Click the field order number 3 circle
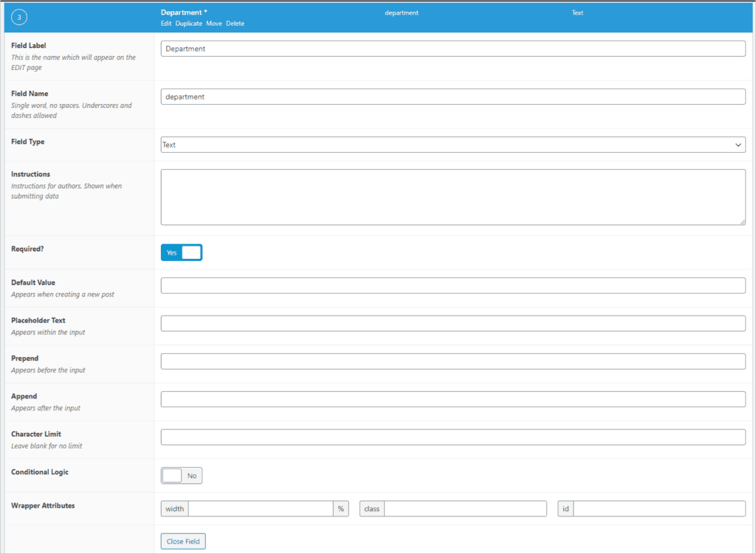Screen dimensions: 756x554 [19, 18]
